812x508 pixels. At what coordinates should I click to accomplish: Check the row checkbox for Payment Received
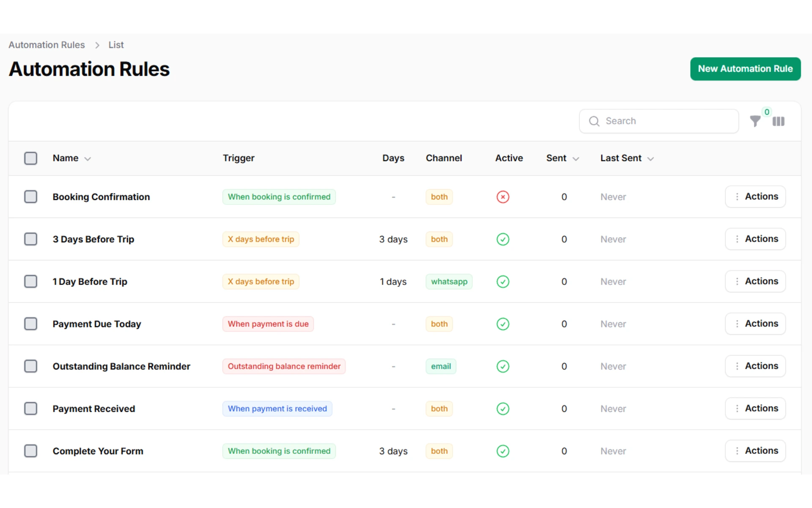tap(30, 409)
